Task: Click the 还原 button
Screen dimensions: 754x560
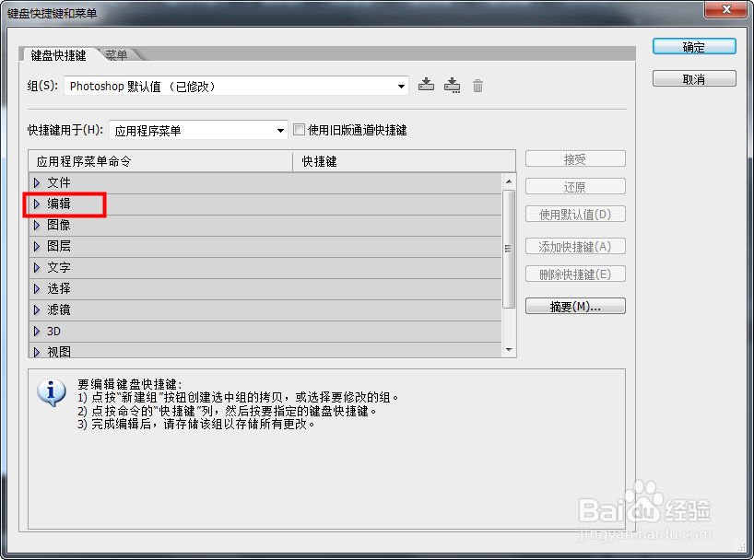Action: 575,186
